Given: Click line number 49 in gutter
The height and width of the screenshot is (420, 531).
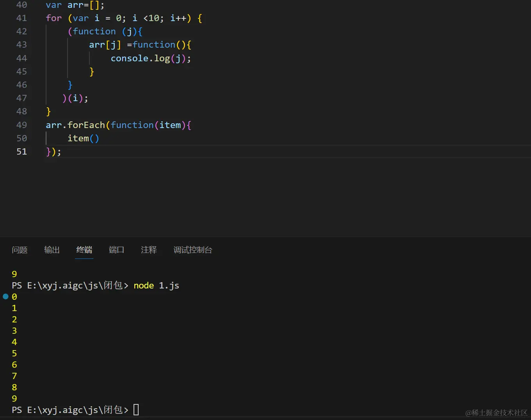Looking at the screenshot, I should pos(21,125).
